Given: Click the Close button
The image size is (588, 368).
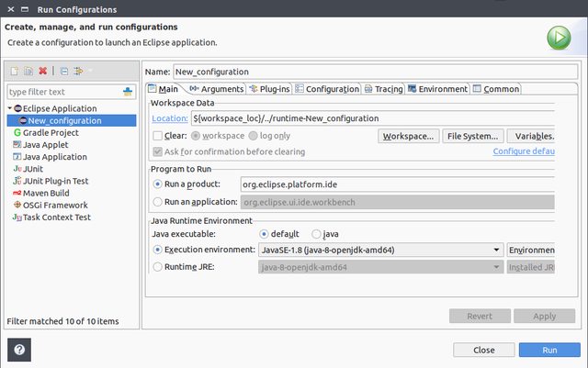Looking at the screenshot, I should click(484, 350).
